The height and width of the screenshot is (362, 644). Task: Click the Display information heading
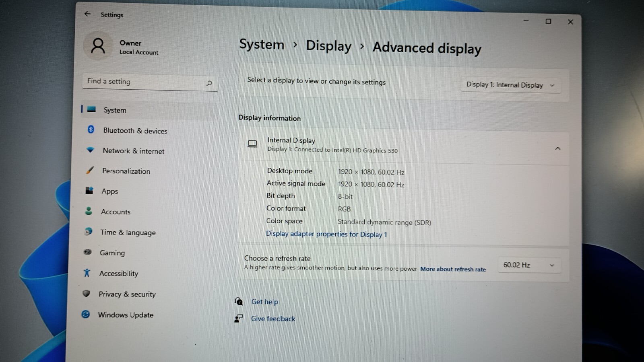(269, 118)
